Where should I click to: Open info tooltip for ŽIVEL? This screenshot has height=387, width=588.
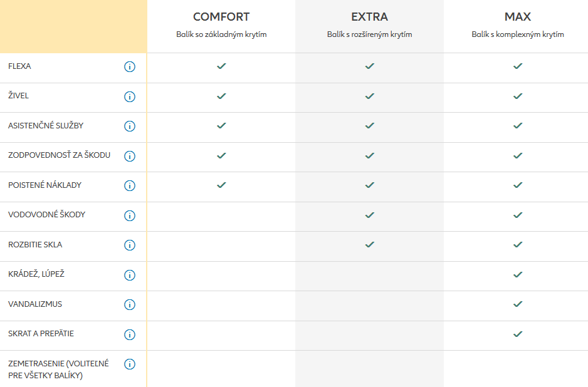click(130, 96)
